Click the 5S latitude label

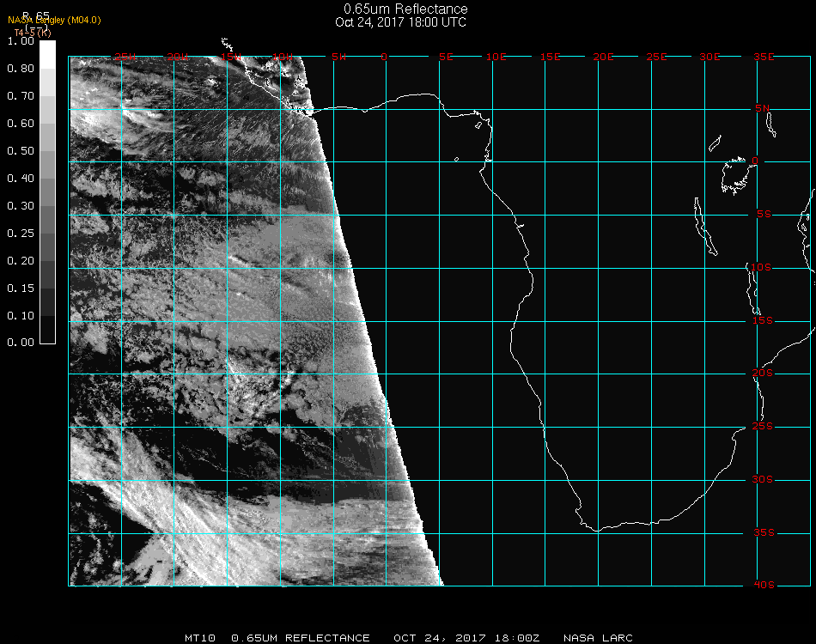tap(764, 215)
